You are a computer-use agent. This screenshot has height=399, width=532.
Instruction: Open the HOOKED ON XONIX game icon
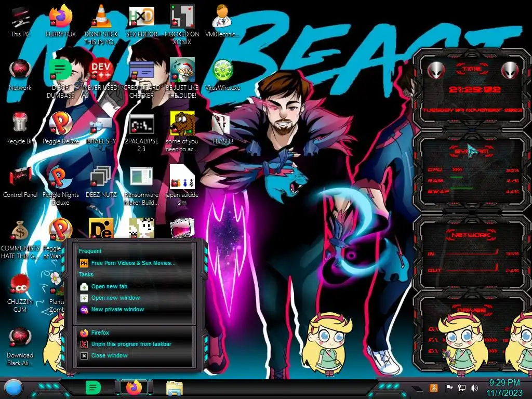(182, 25)
